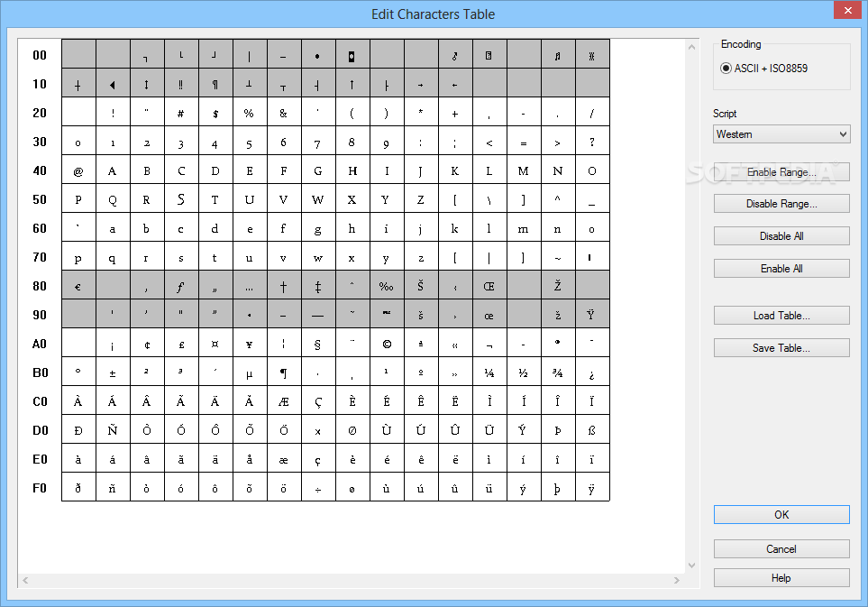The image size is (868, 607).
Task: Click the Disable Range... button
Action: click(781, 204)
